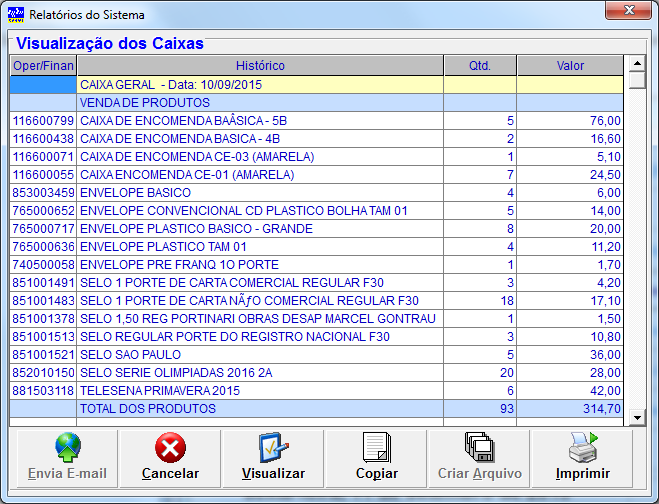The image size is (659, 504).
Task: Click quantity 18 in the Qtd. column
Action: 507,301
